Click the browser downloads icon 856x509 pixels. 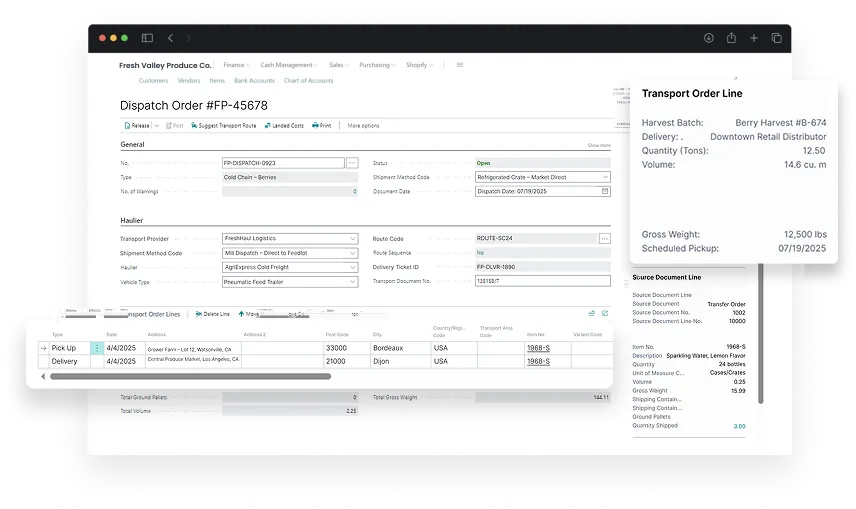coord(708,38)
